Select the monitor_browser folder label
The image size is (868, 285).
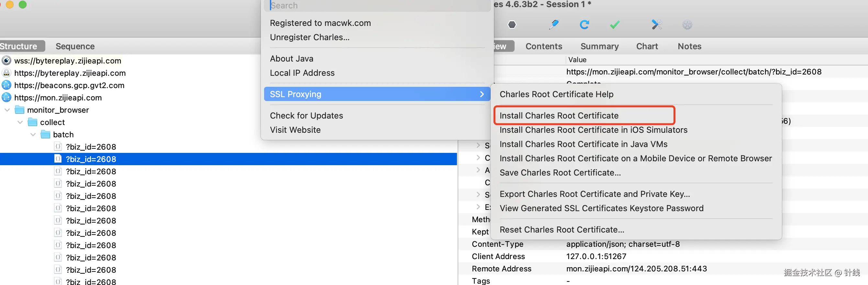coord(58,110)
